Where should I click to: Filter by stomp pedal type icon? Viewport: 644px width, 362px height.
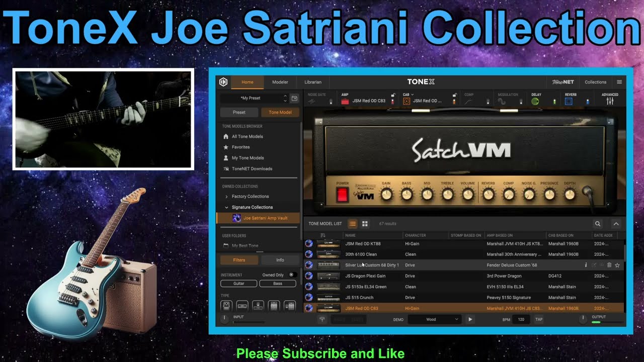(226, 306)
